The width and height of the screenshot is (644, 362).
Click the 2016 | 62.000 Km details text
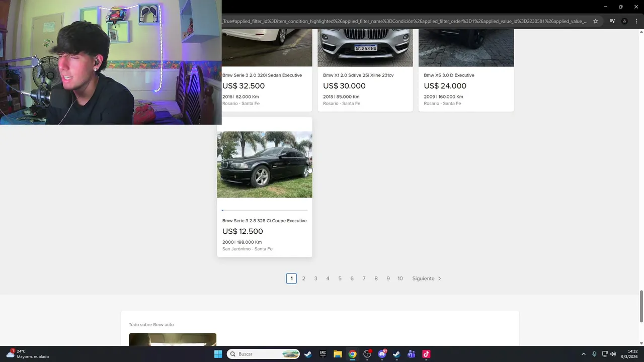(240, 97)
